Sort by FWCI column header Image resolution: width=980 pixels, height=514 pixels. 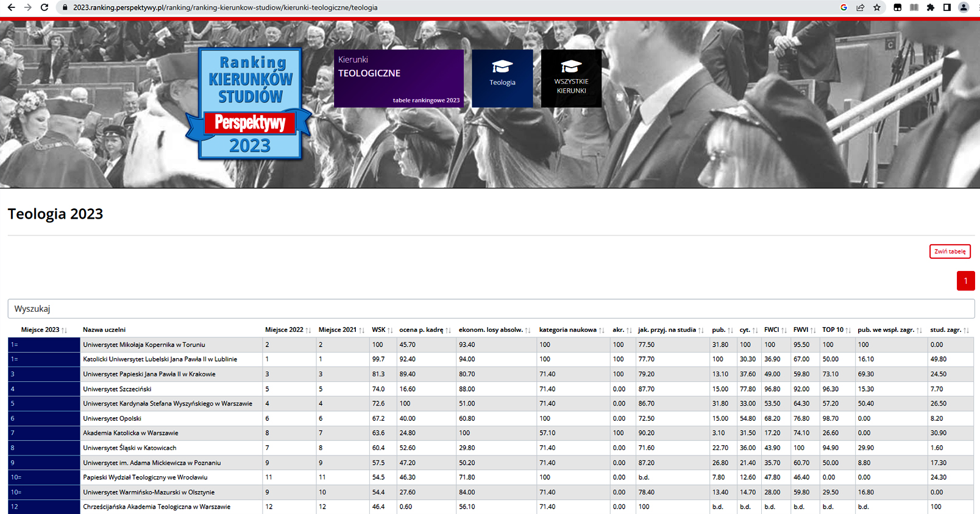click(x=775, y=329)
